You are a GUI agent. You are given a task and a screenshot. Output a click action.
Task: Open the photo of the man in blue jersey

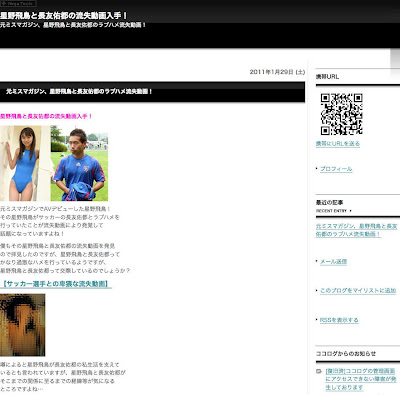79,163
